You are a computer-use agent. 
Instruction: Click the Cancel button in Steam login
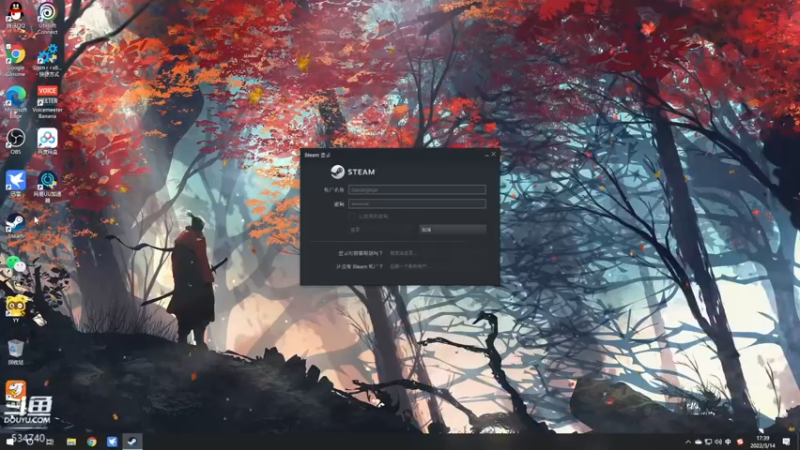tap(453, 230)
